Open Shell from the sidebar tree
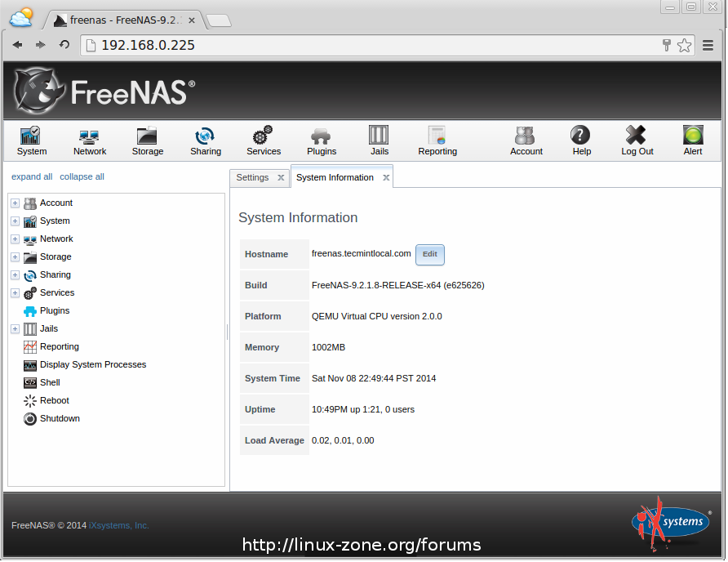This screenshot has width=728, height=562. 50,382
